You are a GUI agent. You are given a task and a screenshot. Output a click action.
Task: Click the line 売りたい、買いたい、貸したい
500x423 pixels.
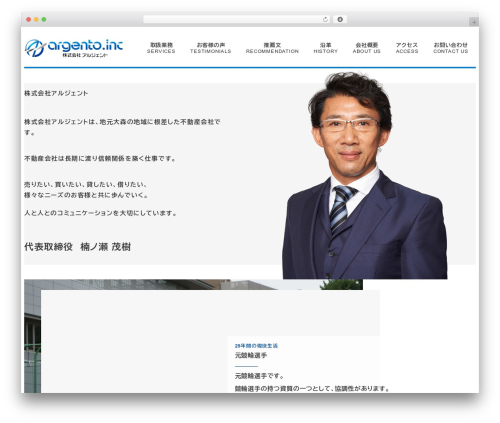(x=85, y=184)
